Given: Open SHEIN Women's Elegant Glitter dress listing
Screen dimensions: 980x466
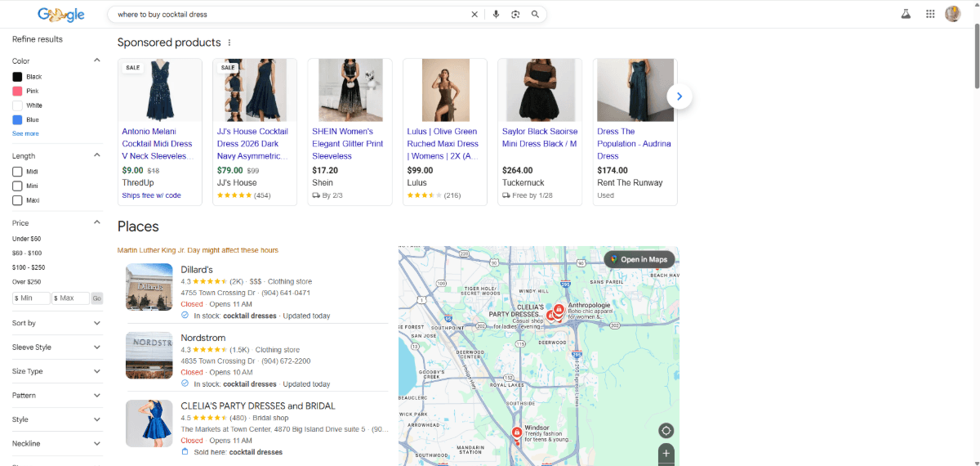Looking at the screenshot, I should tap(347, 144).
